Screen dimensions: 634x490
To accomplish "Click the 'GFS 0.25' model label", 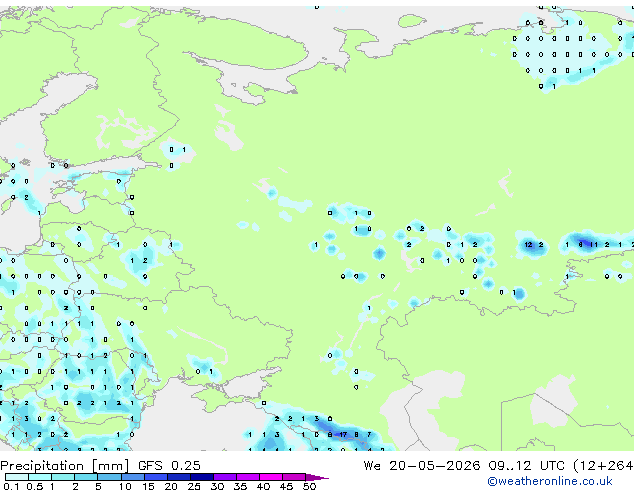I will click(x=169, y=466).
